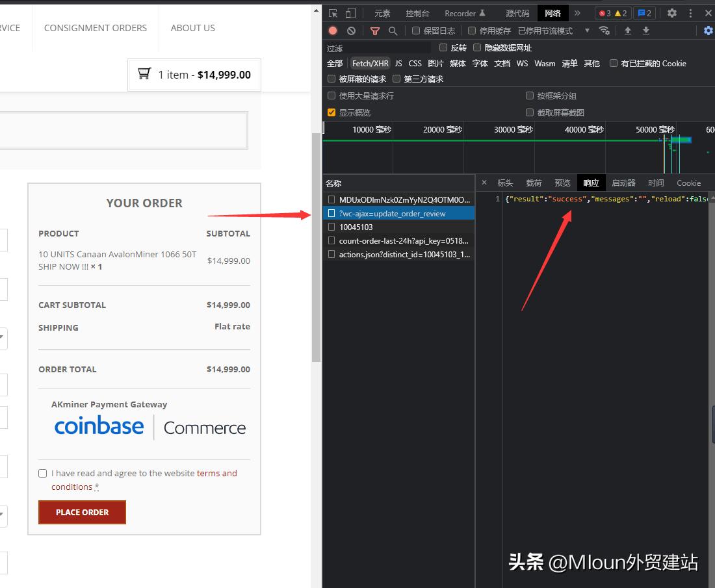Open DevTools settings gear
The height and width of the screenshot is (588, 715).
point(672,13)
